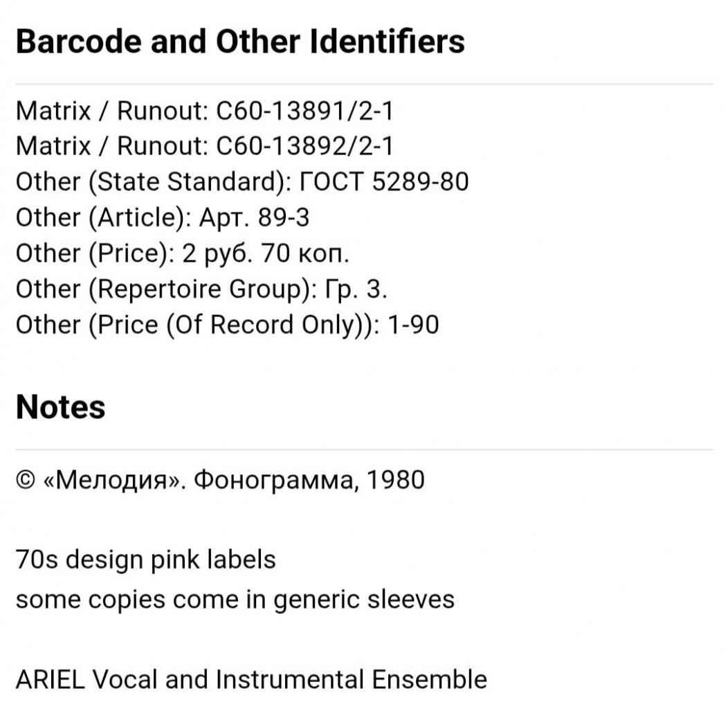Viewport: 728px width, 709px height.
Task: Click the Price (Of Record Only) 1-90 entry
Action: point(227,324)
